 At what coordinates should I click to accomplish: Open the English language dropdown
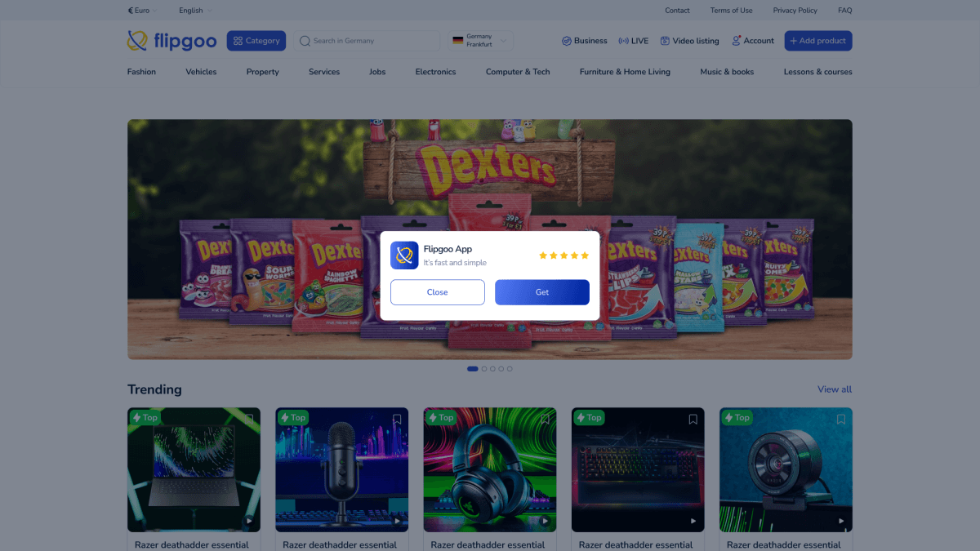[x=195, y=11]
